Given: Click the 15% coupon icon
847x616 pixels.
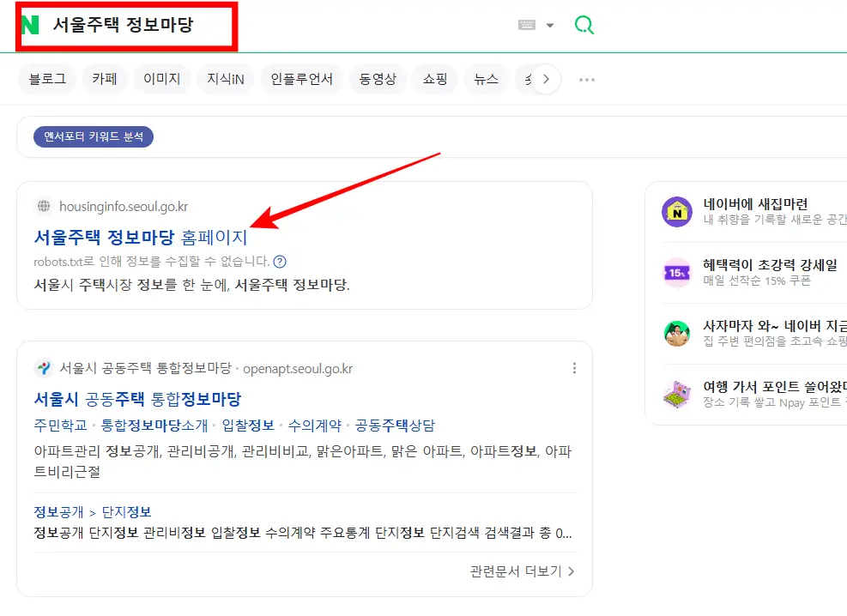Looking at the screenshot, I should point(677,273).
